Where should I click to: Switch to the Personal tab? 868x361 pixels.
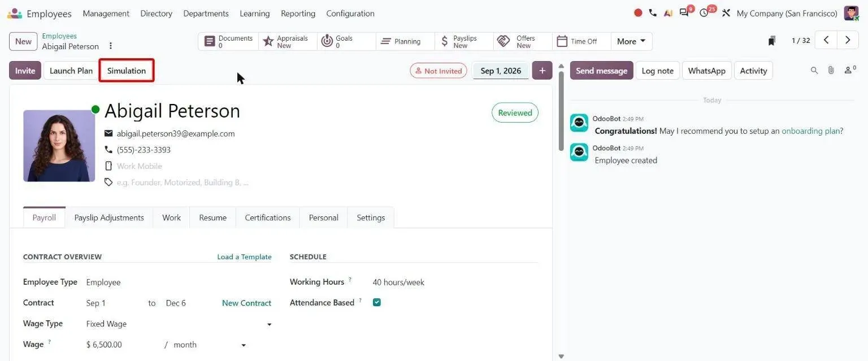[x=323, y=218]
